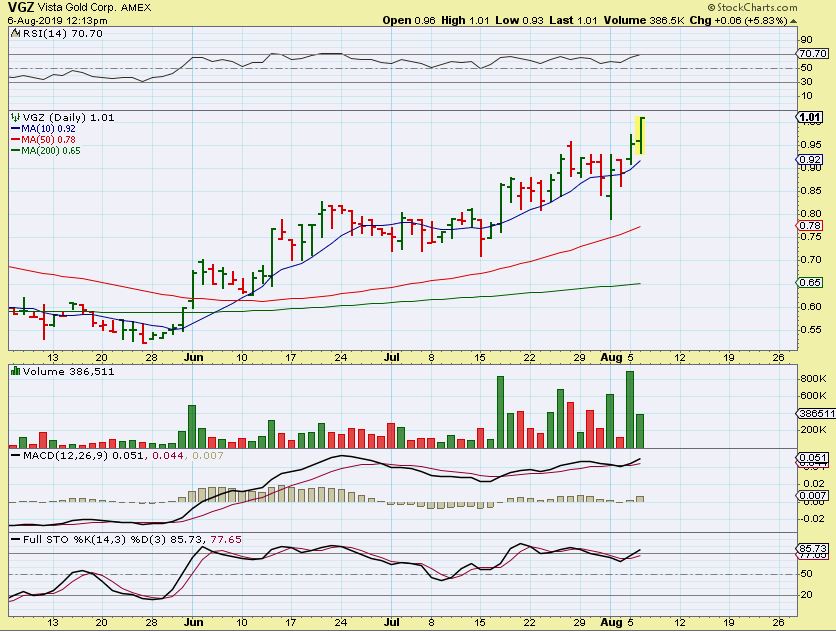Click the 'High 1.01' value in header
Image resolution: width=836 pixels, height=632 pixels.
[465, 21]
